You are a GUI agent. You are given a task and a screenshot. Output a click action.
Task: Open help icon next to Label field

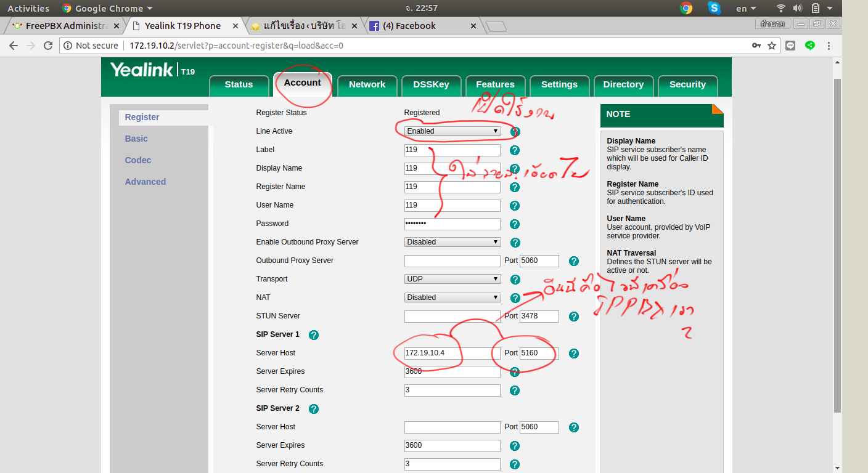coord(515,150)
